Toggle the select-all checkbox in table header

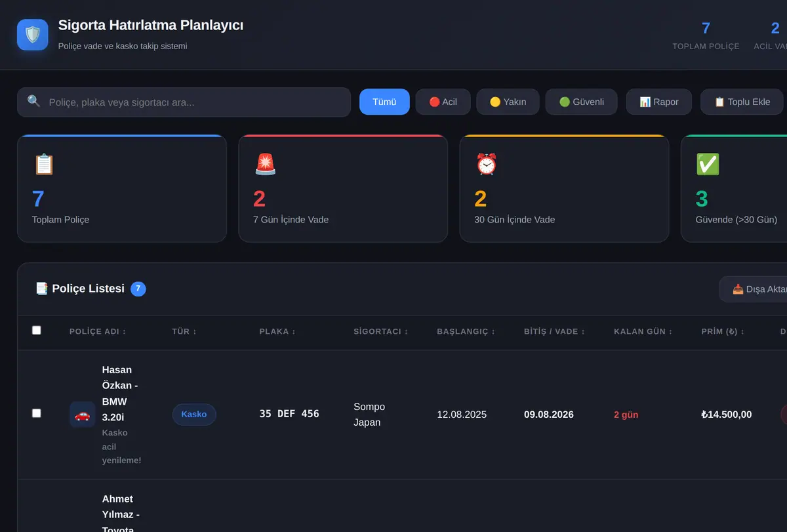tap(37, 331)
